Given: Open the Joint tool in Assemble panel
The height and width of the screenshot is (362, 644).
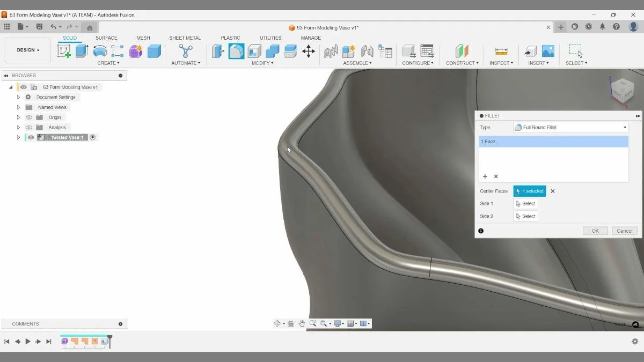Looking at the screenshot, I should click(x=331, y=51).
